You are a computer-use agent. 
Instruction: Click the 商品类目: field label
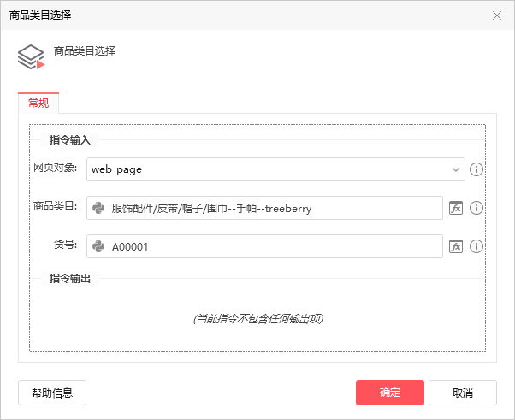(55, 206)
